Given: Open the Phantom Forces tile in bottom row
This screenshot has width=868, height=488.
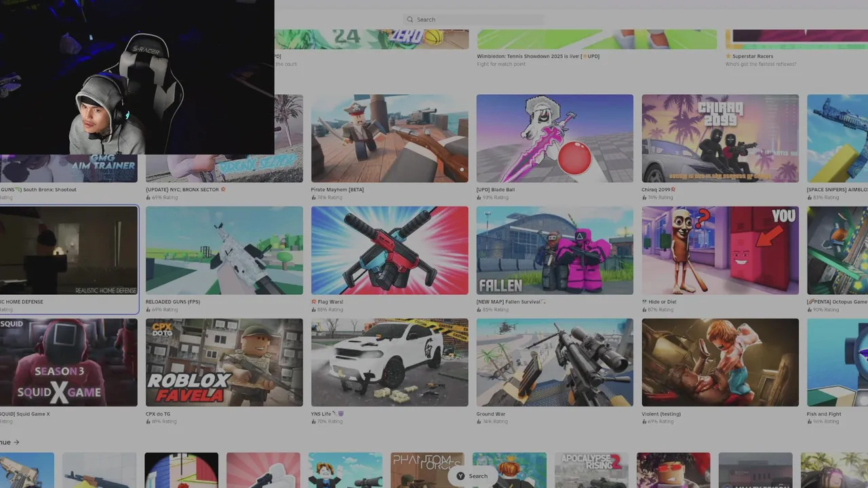Looking at the screenshot, I should click(x=427, y=470).
